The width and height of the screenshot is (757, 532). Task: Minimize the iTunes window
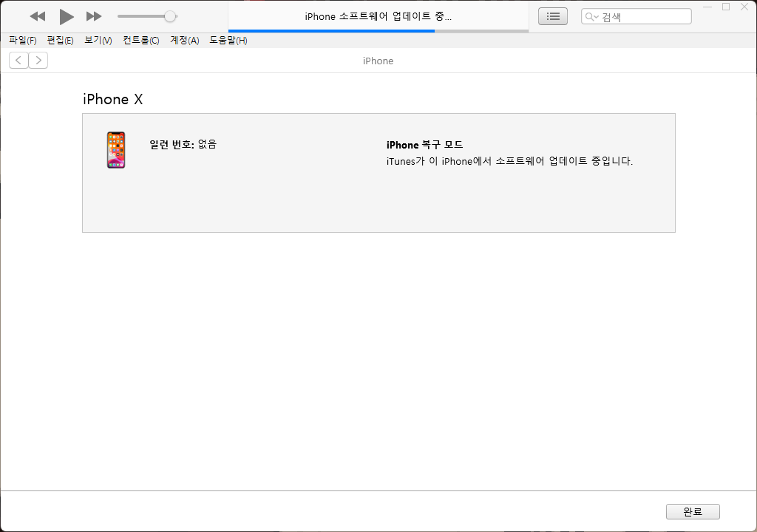coord(707,7)
